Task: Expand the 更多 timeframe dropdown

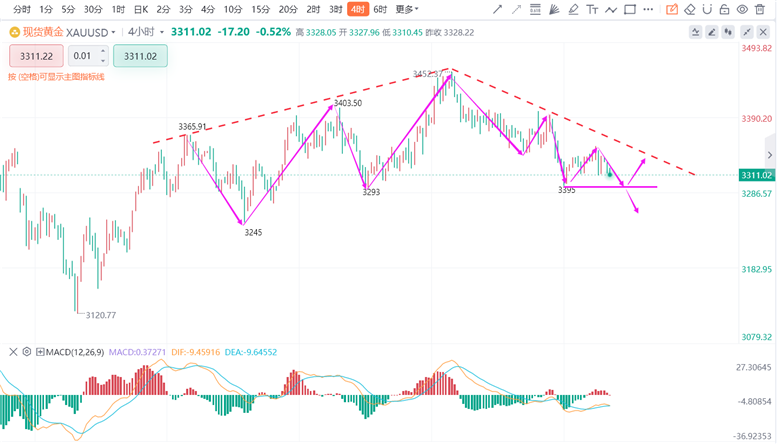Action: pyautogui.click(x=407, y=9)
